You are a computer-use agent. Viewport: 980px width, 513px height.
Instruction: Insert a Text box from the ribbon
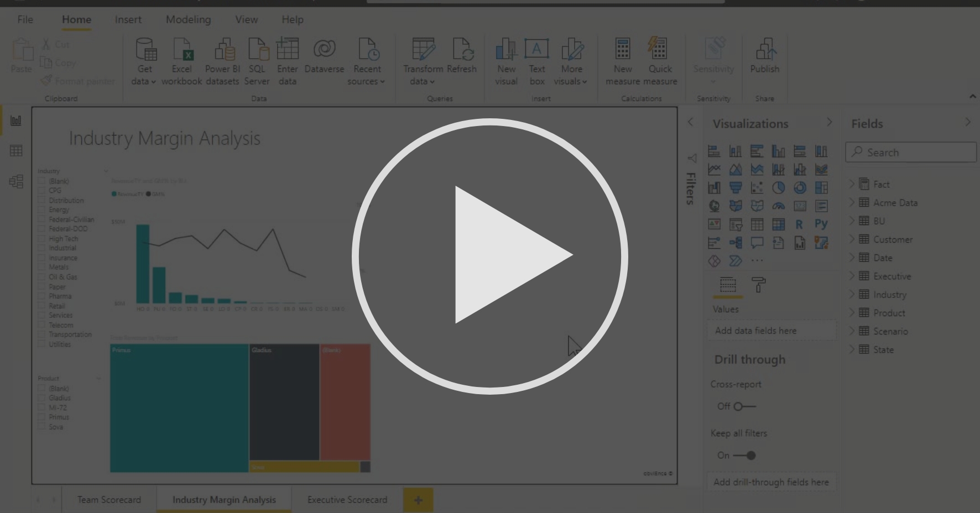tap(536, 61)
